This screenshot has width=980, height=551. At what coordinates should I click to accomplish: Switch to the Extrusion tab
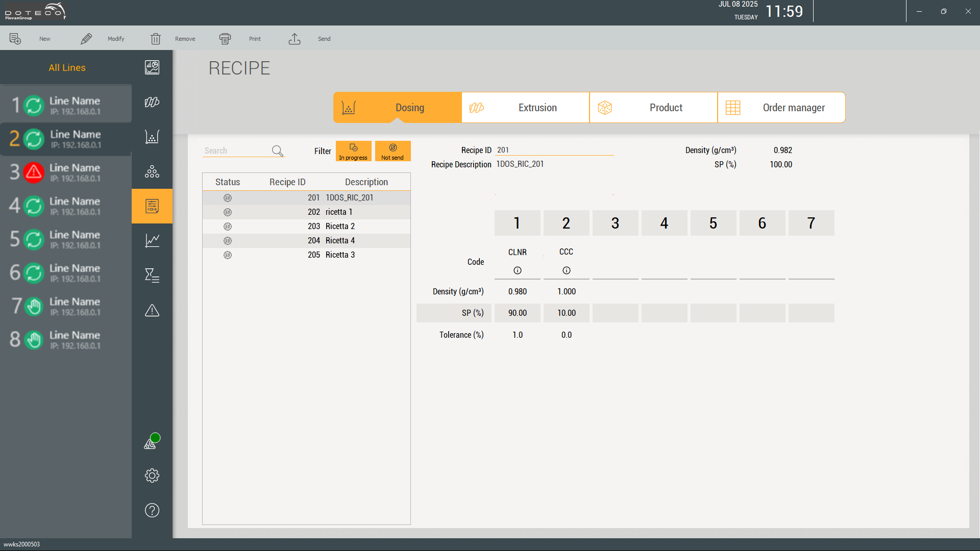526,108
